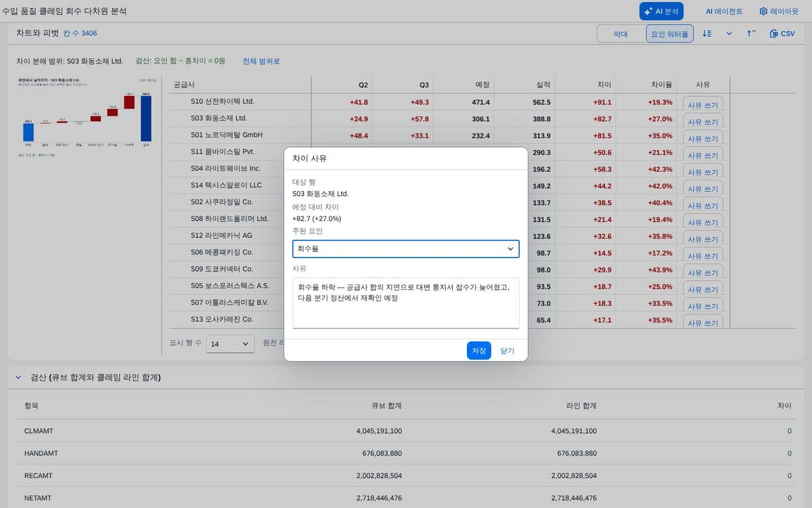Export table as CSV
The width and height of the screenshot is (812, 508).
(x=782, y=34)
